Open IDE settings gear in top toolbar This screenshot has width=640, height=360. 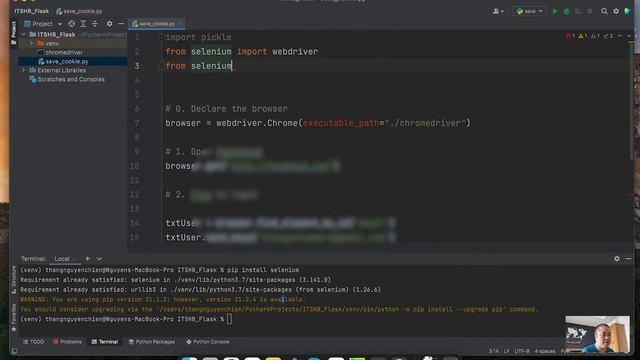pos(616,11)
